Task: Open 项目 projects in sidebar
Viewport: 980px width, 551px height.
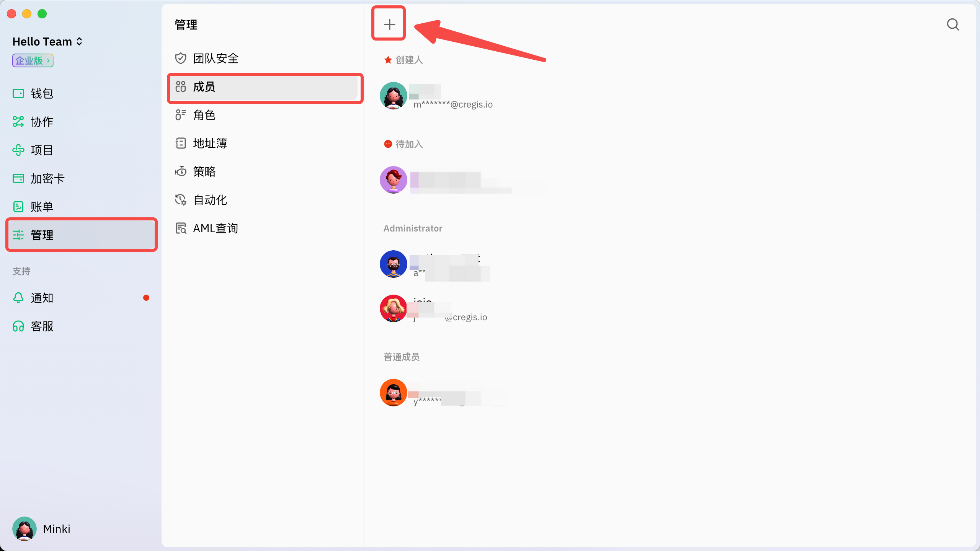Action: click(41, 150)
